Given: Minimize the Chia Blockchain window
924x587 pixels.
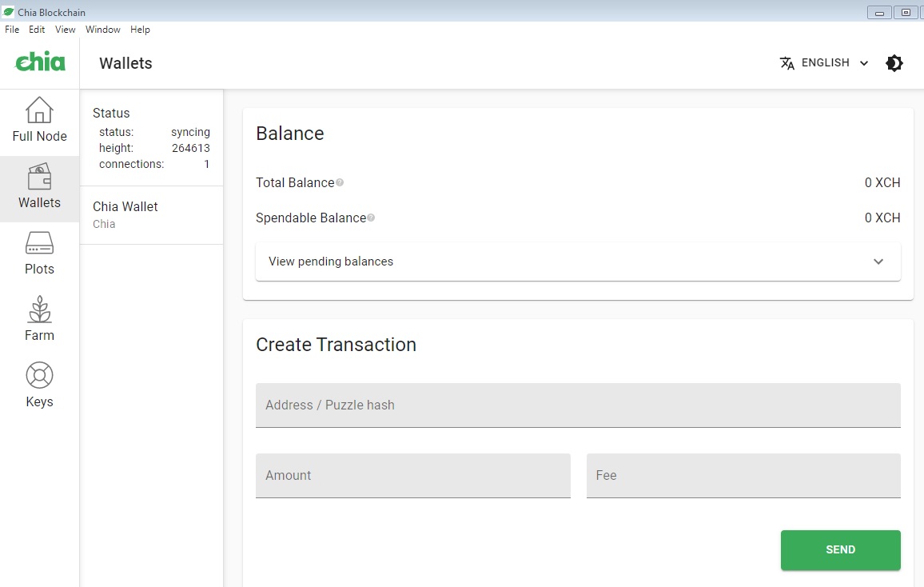Looking at the screenshot, I should (879, 12).
